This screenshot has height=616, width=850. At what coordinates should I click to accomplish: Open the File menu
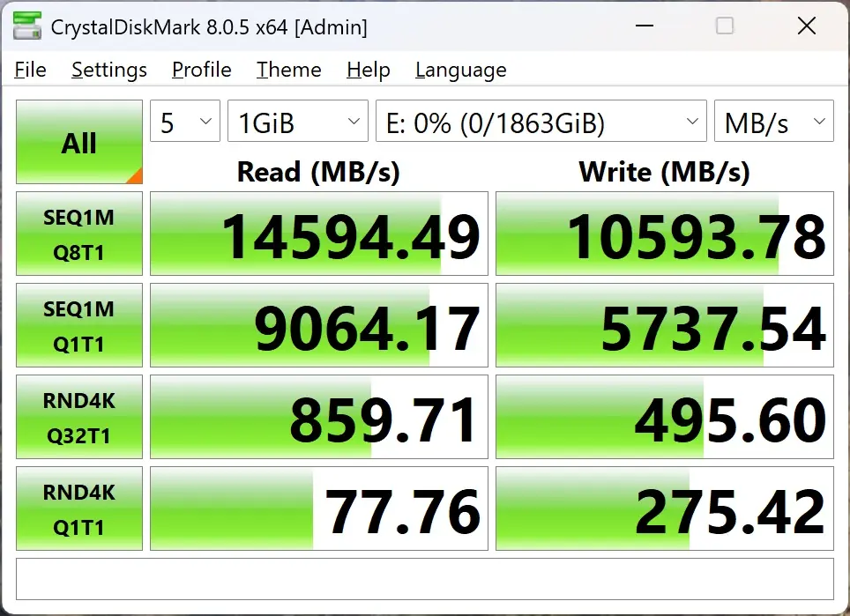pos(30,70)
